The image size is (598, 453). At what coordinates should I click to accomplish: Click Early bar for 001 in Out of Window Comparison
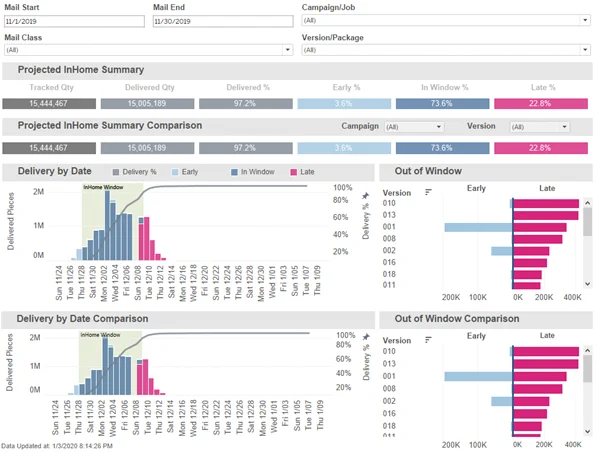pyautogui.click(x=478, y=377)
